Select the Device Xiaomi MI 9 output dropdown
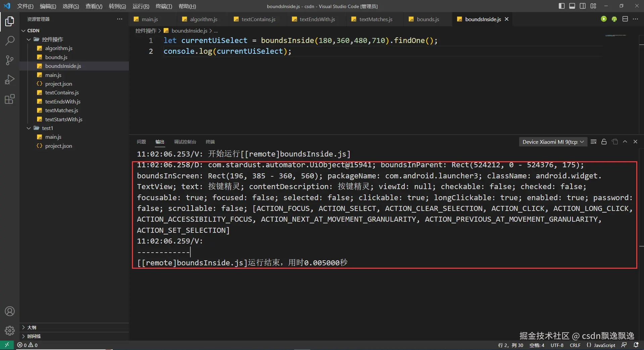This screenshot has height=350, width=644. (x=553, y=142)
